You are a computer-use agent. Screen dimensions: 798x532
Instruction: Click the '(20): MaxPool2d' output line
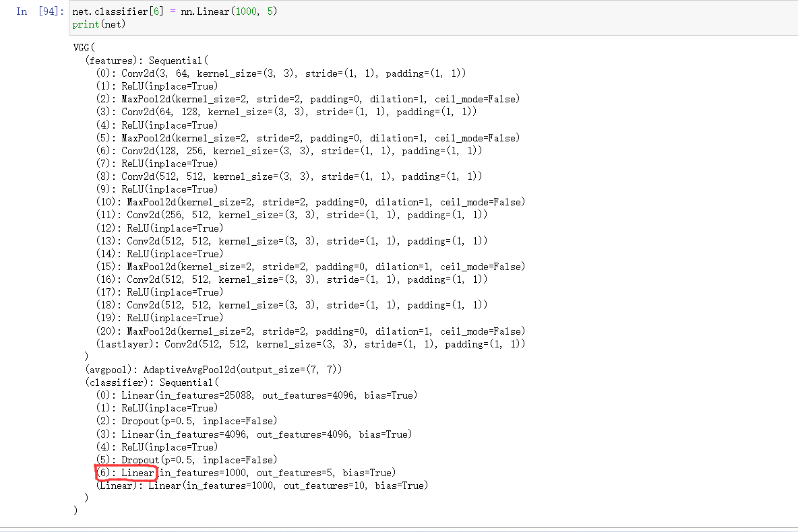click(x=311, y=331)
